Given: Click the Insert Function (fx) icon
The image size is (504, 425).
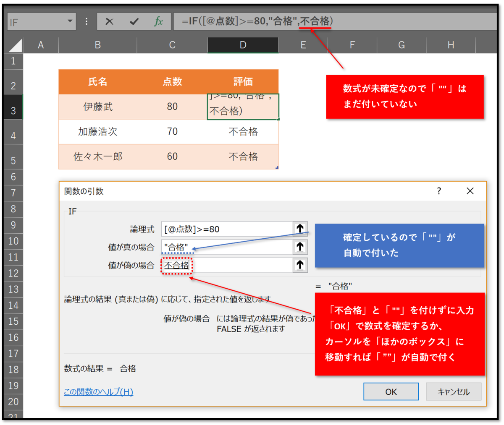Looking at the screenshot, I should tap(159, 21).
